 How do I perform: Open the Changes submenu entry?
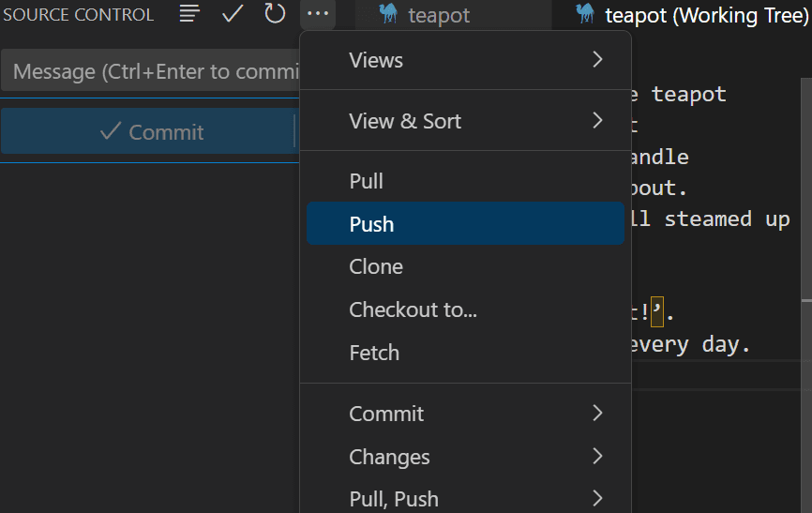[389, 457]
